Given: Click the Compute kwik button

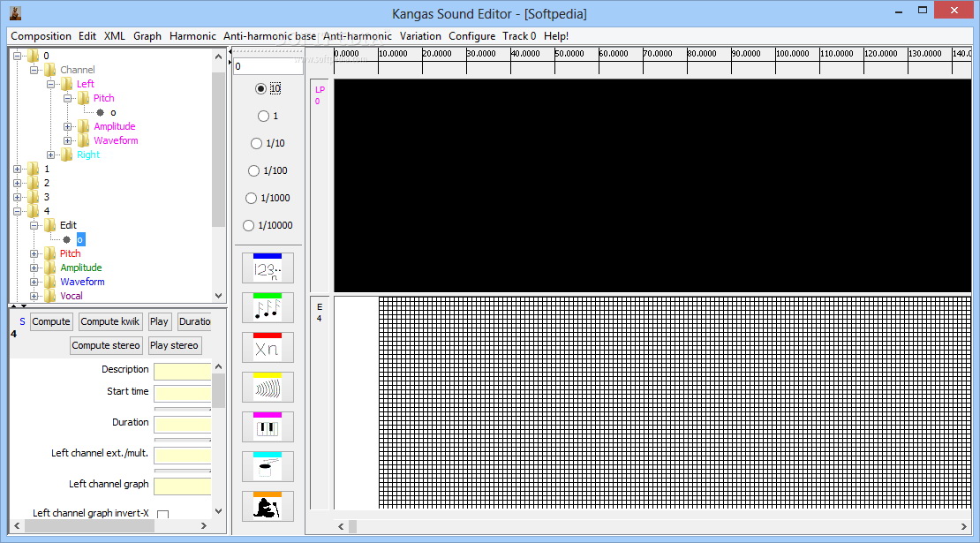Looking at the screenshot, I should [110, 321].
